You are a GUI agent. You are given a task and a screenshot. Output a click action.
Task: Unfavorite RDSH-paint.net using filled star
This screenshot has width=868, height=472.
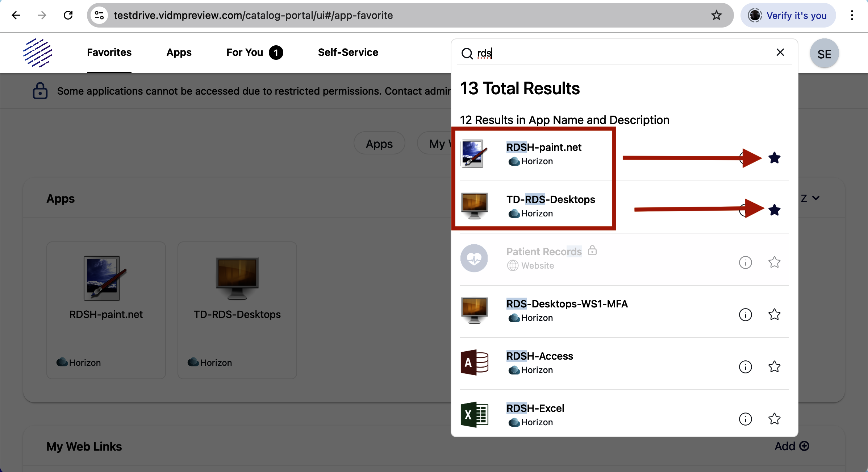tap(774, 158)
